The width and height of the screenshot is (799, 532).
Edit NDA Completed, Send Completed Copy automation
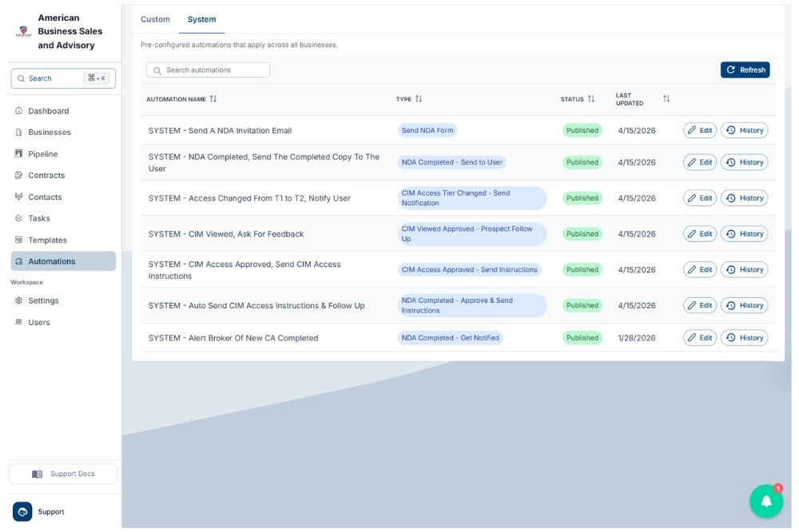pos(700,162)
